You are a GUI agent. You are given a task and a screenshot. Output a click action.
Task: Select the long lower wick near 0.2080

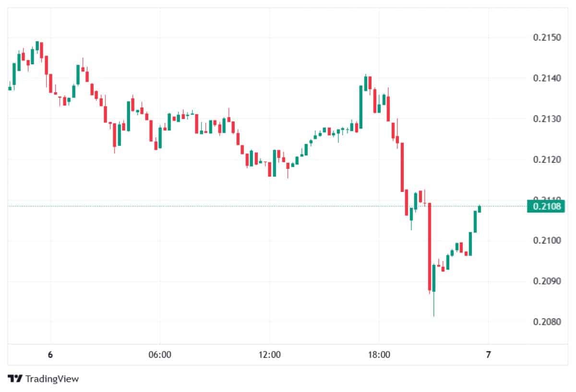[434, 305]
